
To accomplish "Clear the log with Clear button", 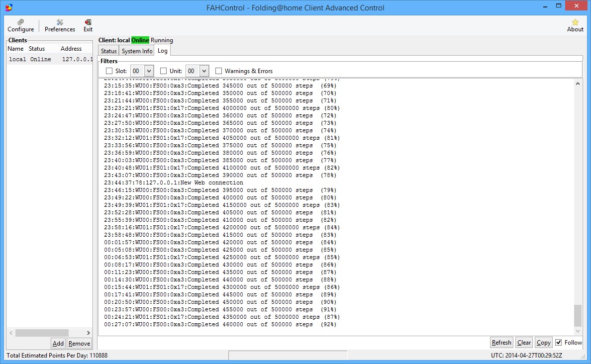I will coord(524,343).
